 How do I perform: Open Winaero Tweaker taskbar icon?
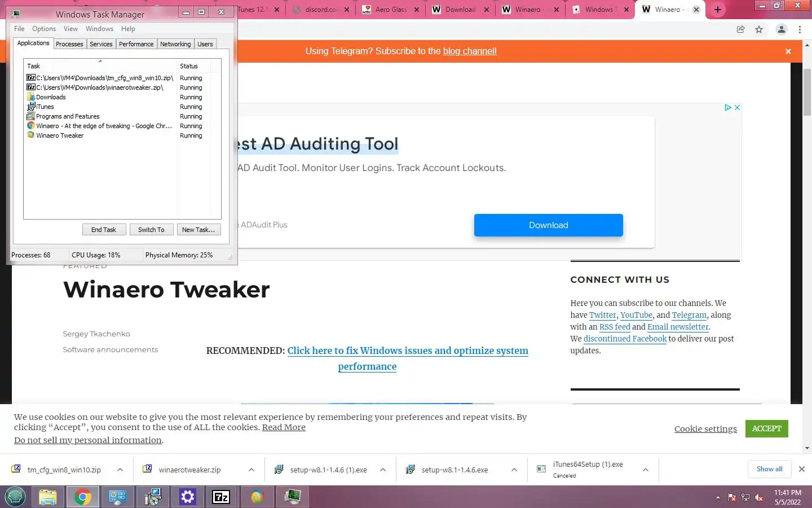(x=257, y=497)
